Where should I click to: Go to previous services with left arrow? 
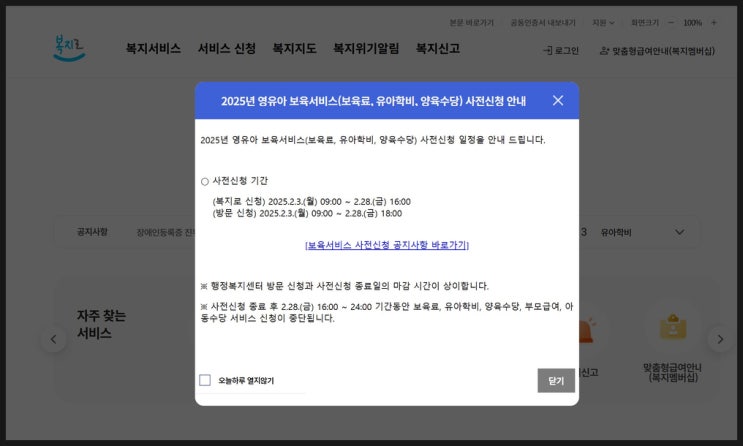[x=54, y=339]
